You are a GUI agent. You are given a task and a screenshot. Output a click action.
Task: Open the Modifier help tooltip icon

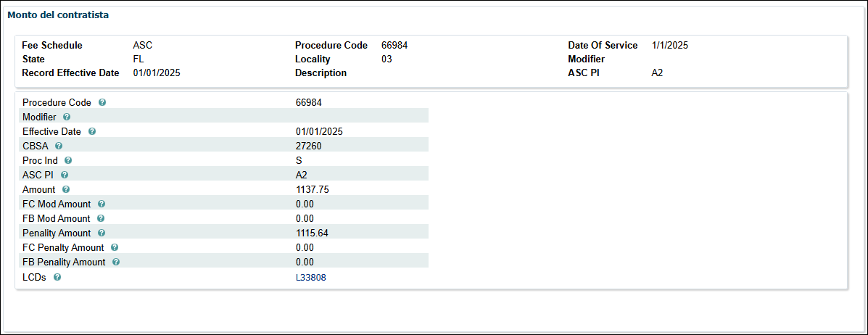67,117
